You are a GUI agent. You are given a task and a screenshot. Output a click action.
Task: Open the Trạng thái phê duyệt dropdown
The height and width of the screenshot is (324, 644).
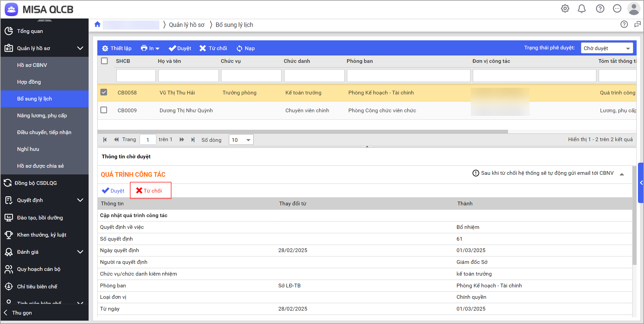coord(606,48)
